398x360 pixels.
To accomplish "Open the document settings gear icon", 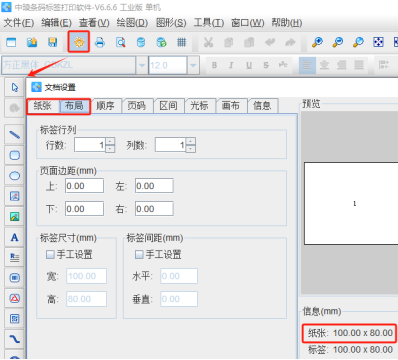I will [79, 42].
